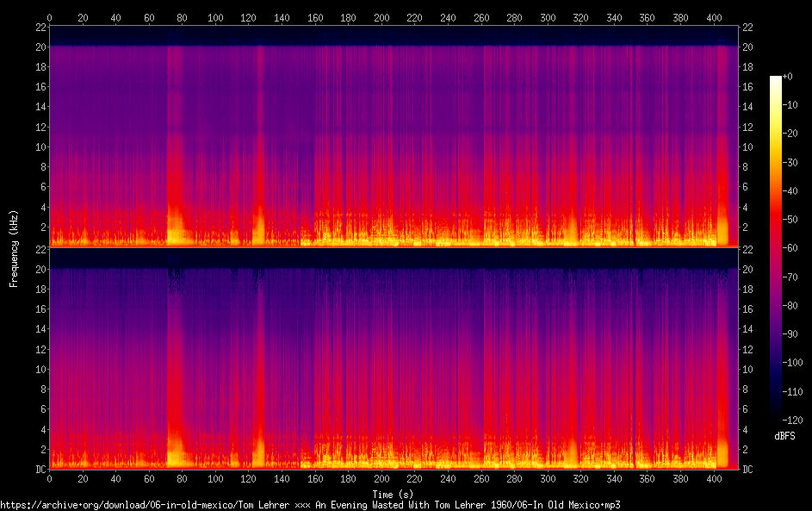This screenshot has width=812, height=511.
Task: Pick the white top of the color bar
Action: (x=776, y=80)
